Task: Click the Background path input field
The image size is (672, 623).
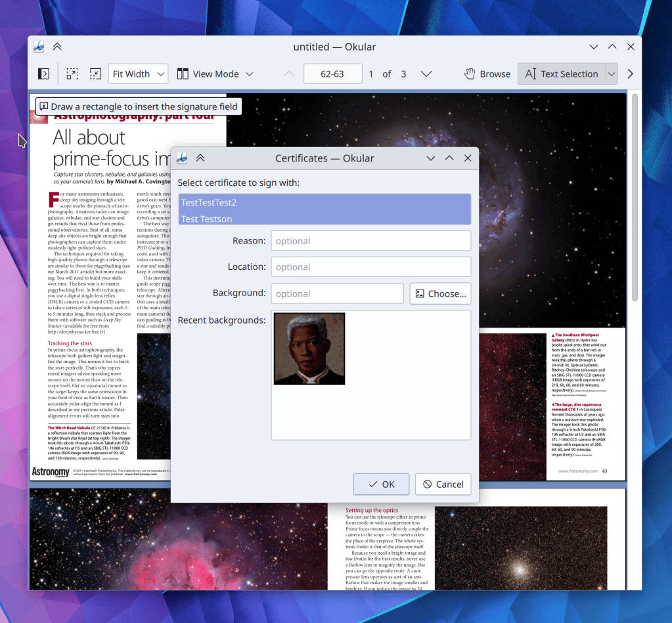Action: point(337,293)
